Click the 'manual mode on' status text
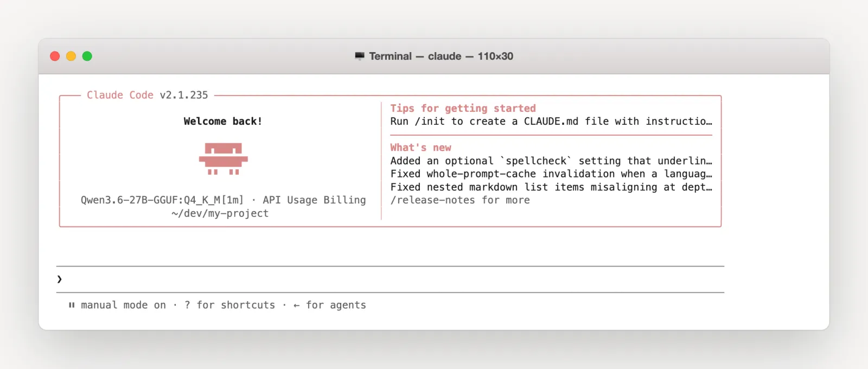868x369 pixels. point(123,305)
